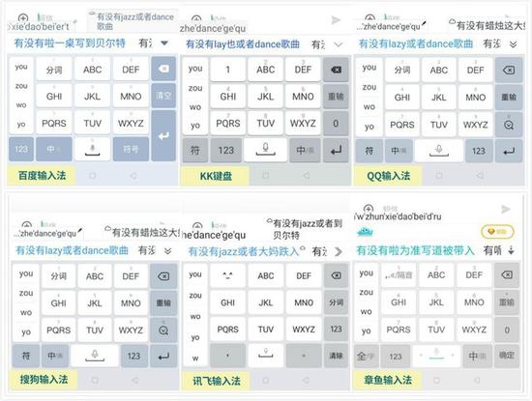Toggle the 中/英 language key on the KK键盘 keyboard
The height and width of the screenshot is (401, 532).
point(305,150)
